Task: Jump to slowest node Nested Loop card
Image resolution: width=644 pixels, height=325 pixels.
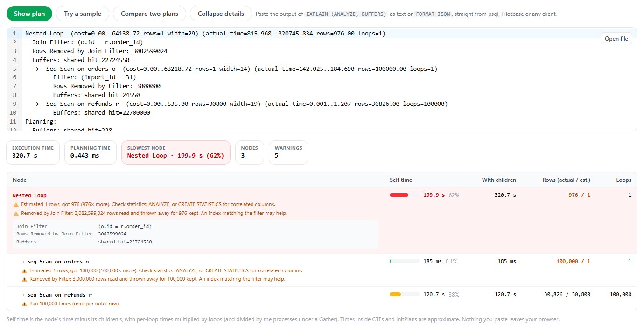Action: pos(175,152)
